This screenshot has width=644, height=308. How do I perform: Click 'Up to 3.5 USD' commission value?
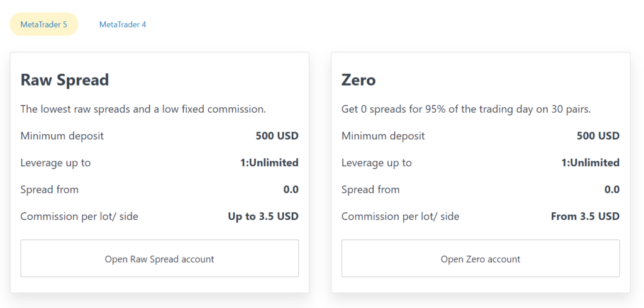[264, 216]
